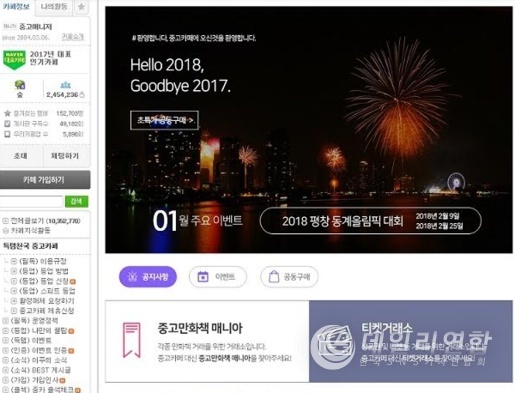Switch to the 나의활동 tab
Screen dimensions: 515x393
tap(54, 7)
